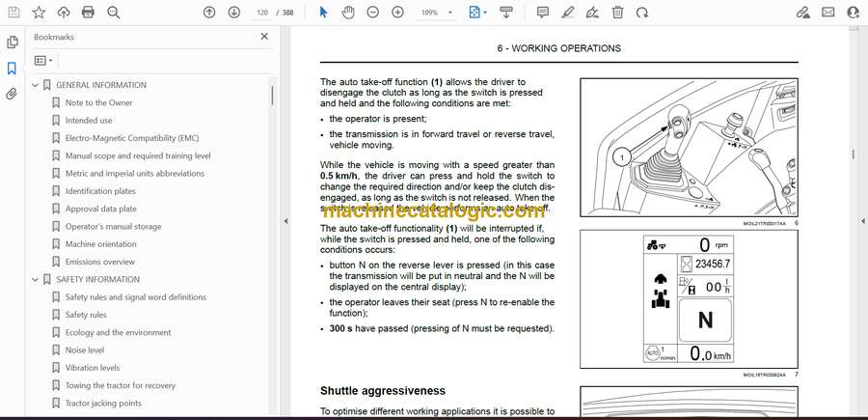Open Safety rules and signal word definitions
This screenshot has width=868, height=420.
pos(136,297)
